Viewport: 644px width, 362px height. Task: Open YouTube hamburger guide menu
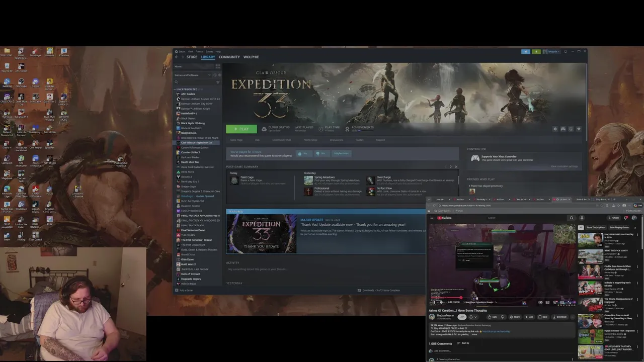[x=432, y=218]
